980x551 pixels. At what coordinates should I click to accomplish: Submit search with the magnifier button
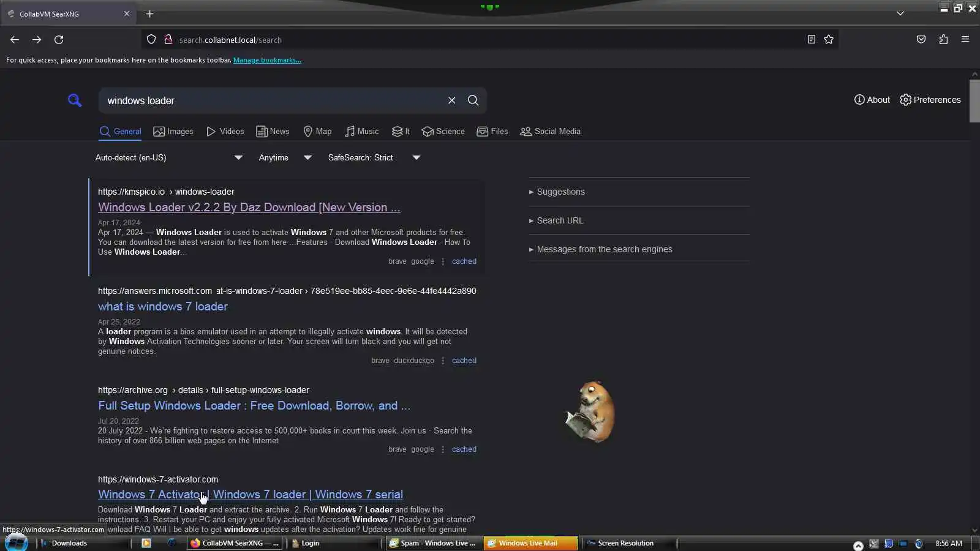(x=473, y=100)
